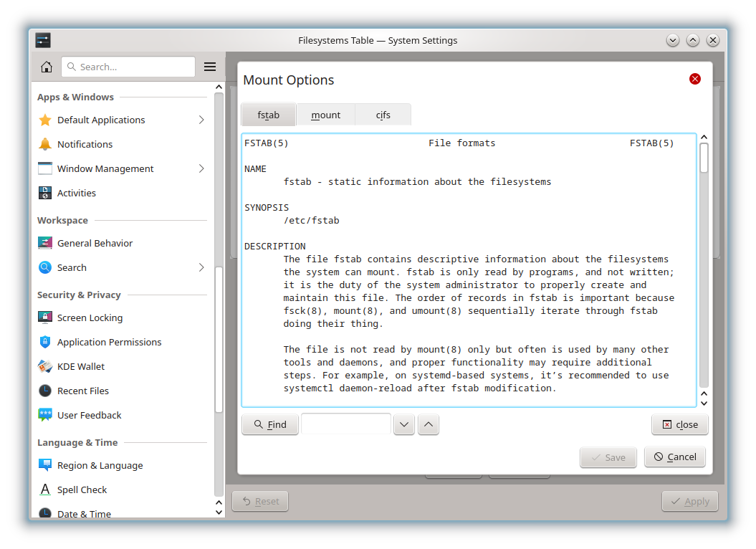Click the sidebar scrollbar handle

click(219, 340)
